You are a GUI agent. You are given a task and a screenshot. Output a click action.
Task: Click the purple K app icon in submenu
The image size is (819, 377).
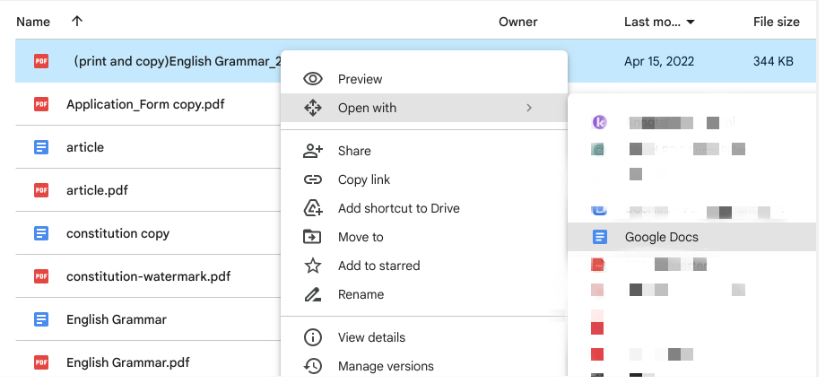click(x=599, y=122)
